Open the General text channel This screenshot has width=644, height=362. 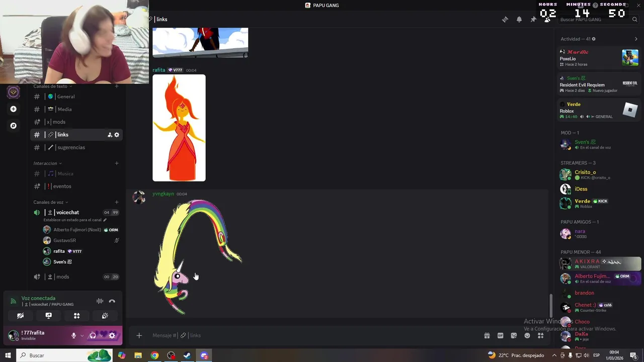pyautogui.click(x=76, y=97)
